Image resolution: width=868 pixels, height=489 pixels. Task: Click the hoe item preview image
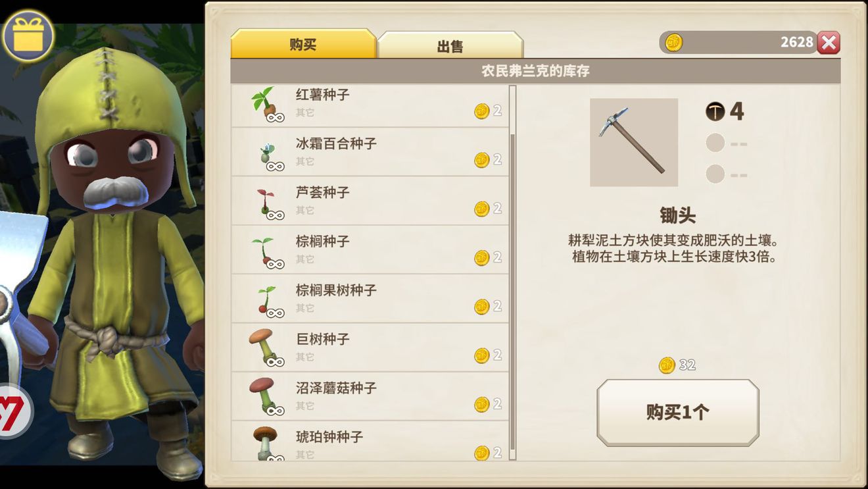634,142
